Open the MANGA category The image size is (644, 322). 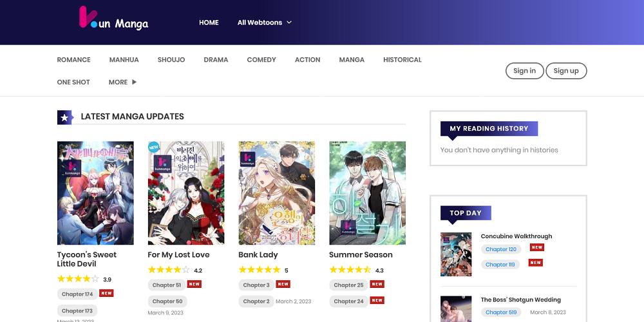tap(352, 59)
